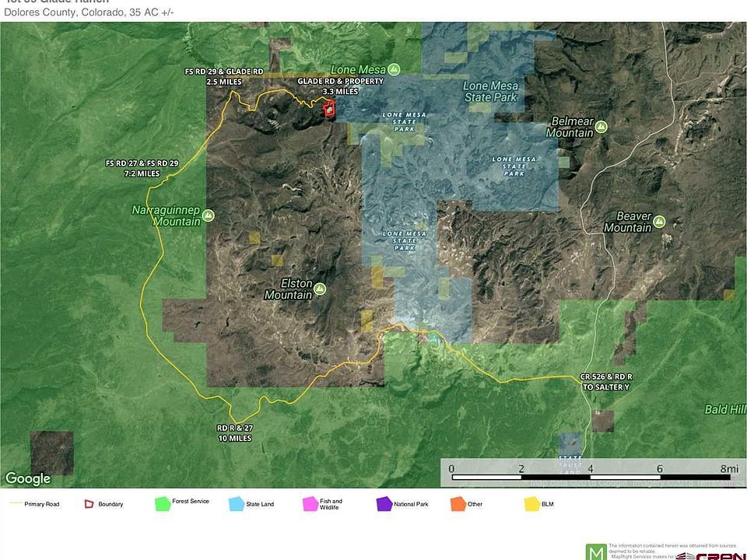The image size is (747, 560).
Task: Click 'GLADE RD & PROPERTY 3.3 MILES' label
Action: (340, 86)
